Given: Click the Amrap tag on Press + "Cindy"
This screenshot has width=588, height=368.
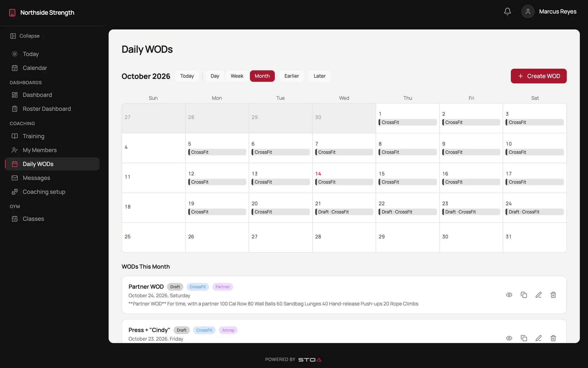Looking at the screenshot, I should pos(228,330).
